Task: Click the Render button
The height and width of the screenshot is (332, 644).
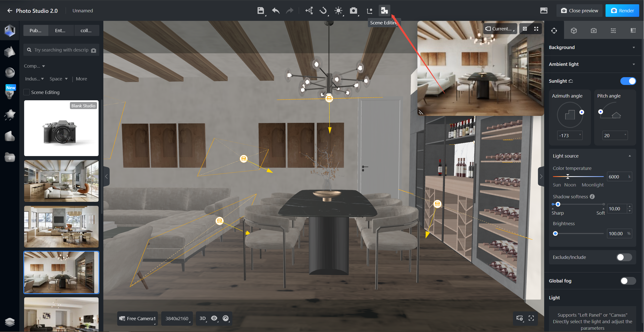Action: tap(622, 11)
